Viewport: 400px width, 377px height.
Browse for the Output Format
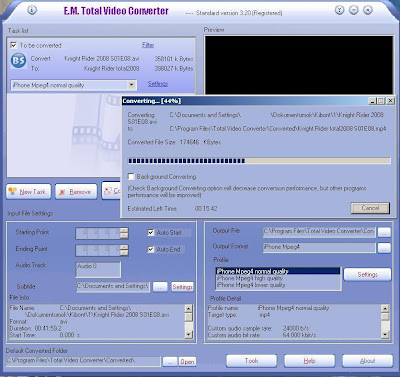point(384,248)
